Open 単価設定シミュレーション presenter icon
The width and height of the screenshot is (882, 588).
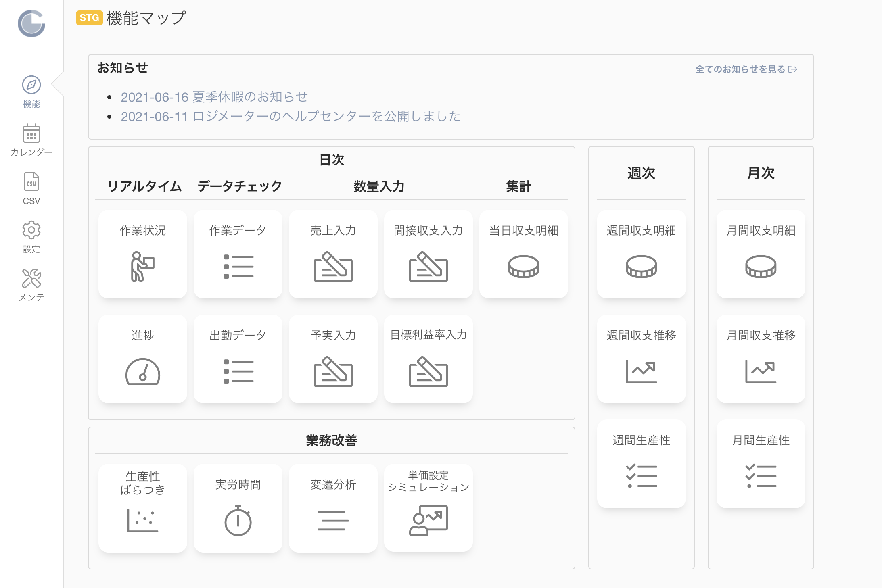(428, 520)
